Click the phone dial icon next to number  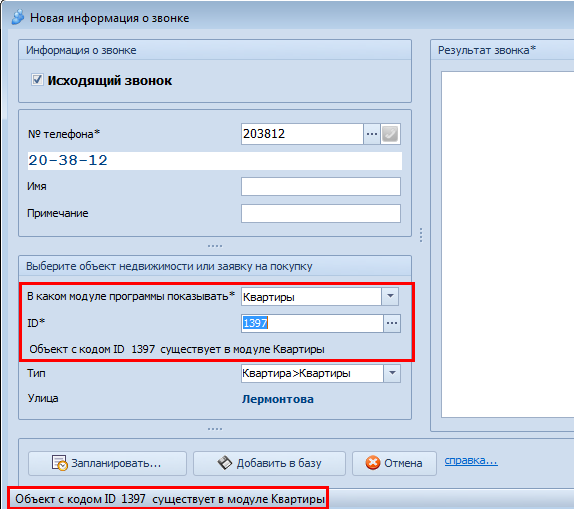[x=390, y=134]
